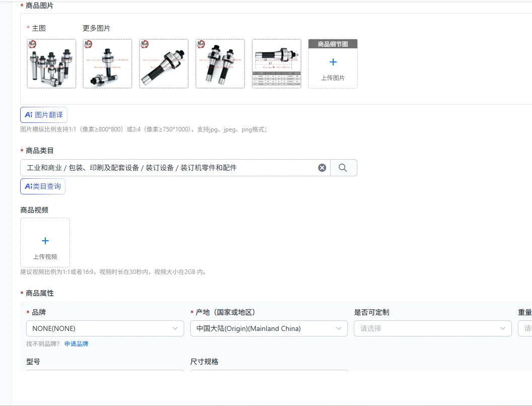Select the second product image thumbnail
532x406 pixels.
tap(108, 63)
